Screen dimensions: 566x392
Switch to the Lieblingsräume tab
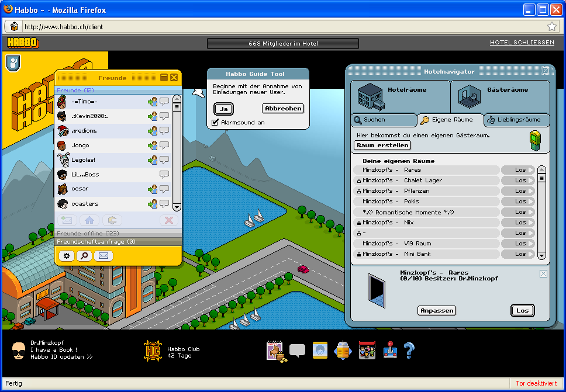coord(517,120)
